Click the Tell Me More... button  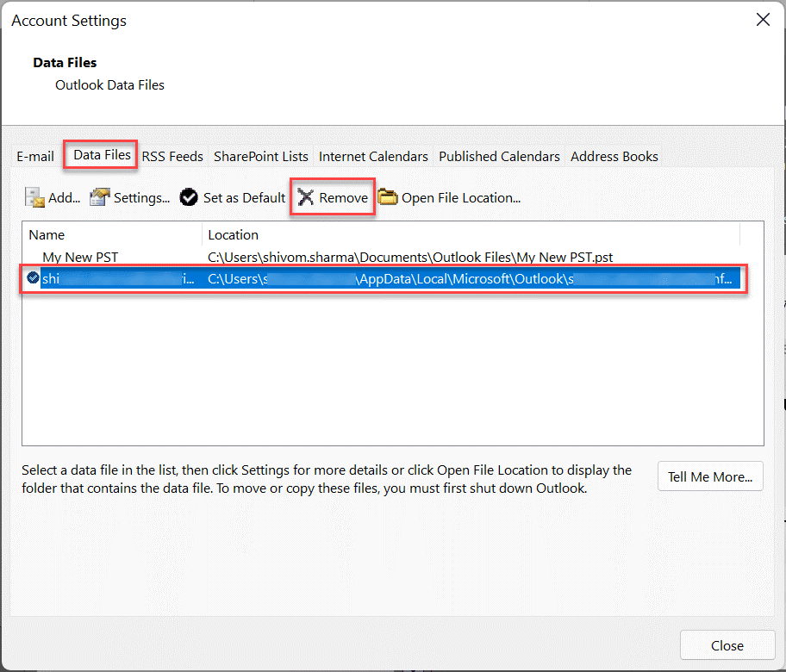[x=710, y=476]
